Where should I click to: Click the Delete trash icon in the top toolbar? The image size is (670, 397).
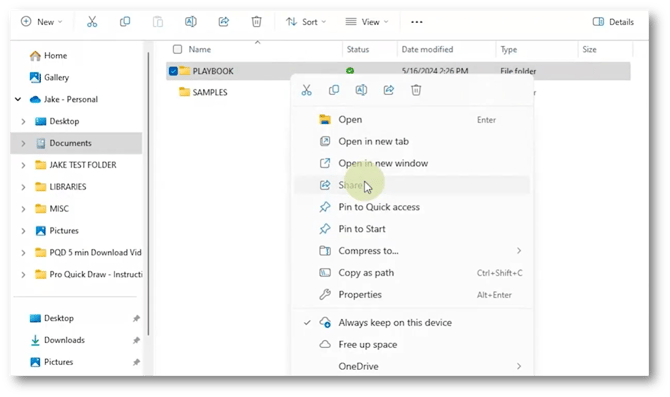tap(256, 22)
